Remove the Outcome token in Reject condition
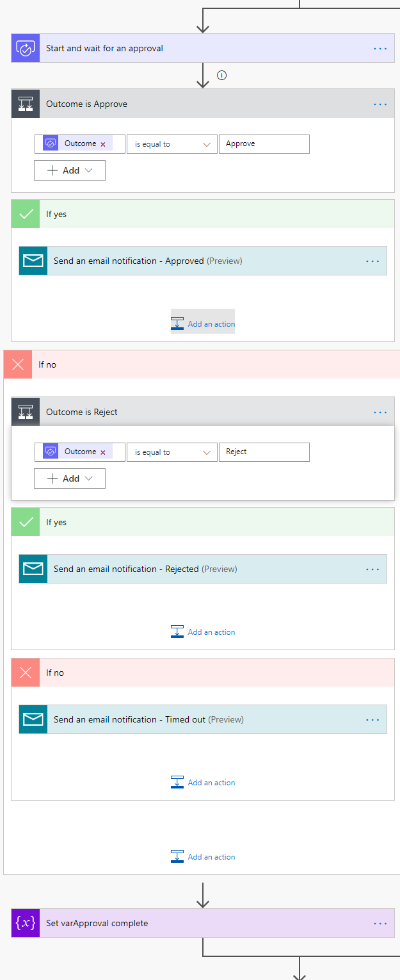This screenshot has width=400, height=980. point(103,452)
